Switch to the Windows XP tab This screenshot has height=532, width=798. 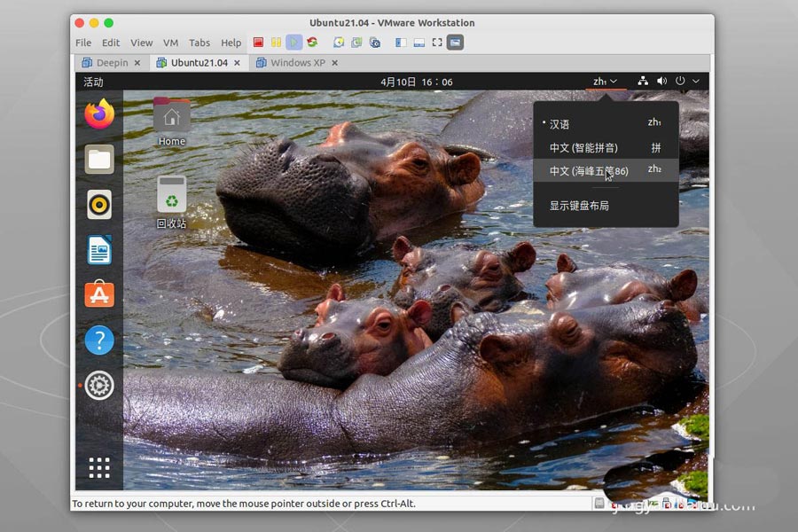pyautogui.click(x=297, y=63)
